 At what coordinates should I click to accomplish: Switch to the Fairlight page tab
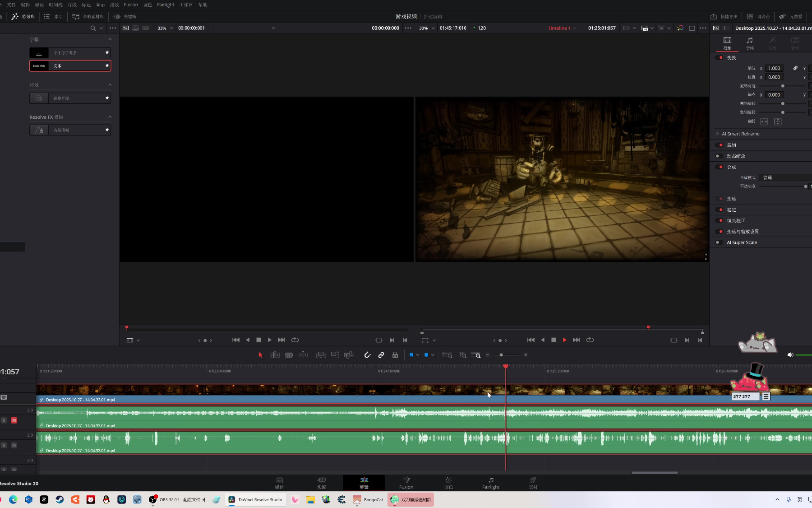click(490, 483)
